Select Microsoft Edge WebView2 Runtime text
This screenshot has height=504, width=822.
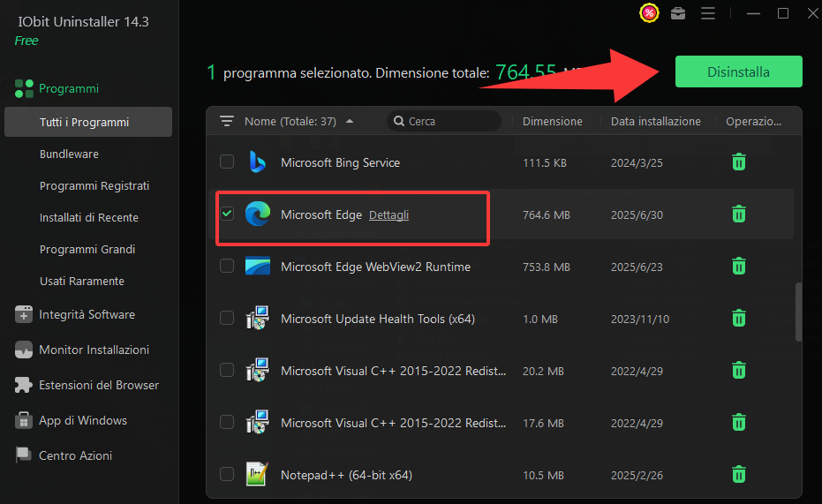point(375,267)
